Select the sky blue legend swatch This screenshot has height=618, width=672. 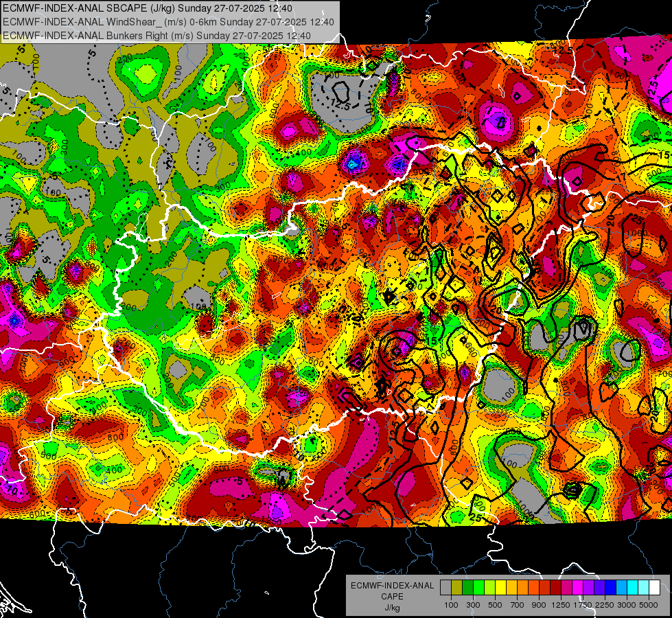point(621,588)
